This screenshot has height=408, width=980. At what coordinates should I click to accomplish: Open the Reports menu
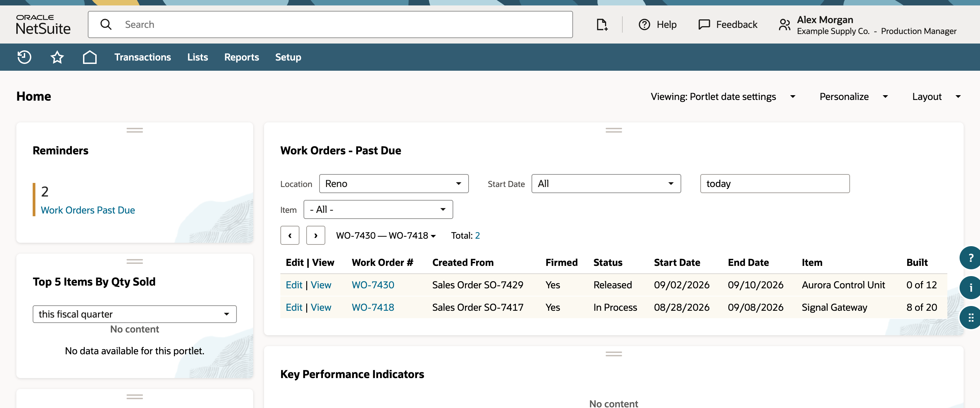coord(242,57)
